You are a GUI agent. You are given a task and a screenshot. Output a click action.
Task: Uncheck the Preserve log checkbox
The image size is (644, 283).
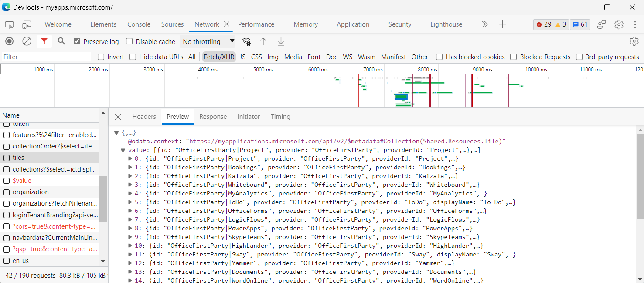tap(77, 41)
